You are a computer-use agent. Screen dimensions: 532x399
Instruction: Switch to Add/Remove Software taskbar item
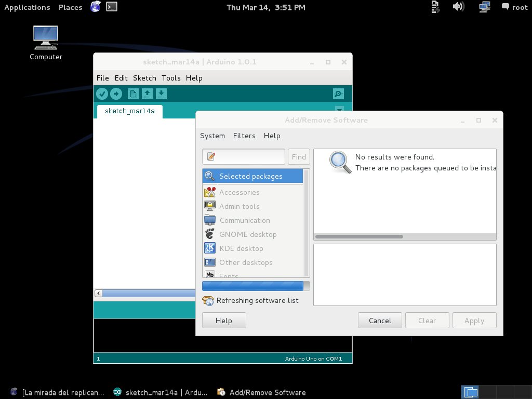pyautogui.click(x=262, y=392)
